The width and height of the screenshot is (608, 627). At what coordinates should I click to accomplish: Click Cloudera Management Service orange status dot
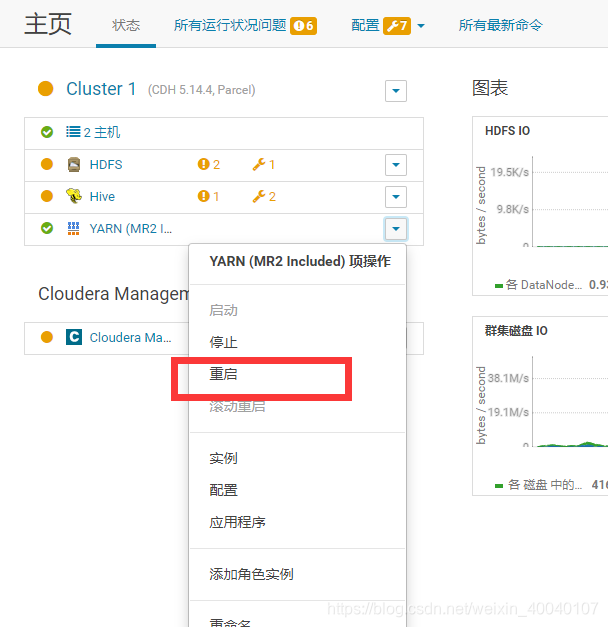[x=47, y=337]
